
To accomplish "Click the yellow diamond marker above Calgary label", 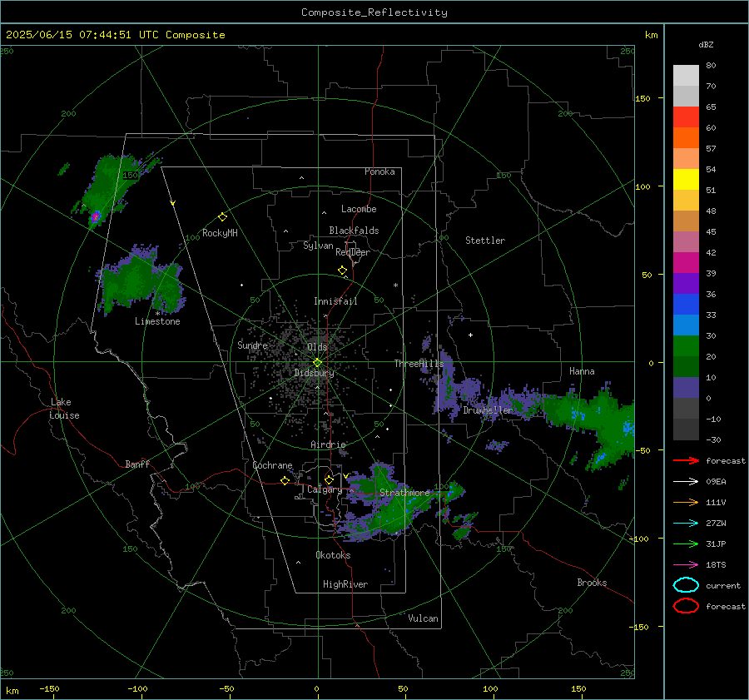I will (329, 479).
